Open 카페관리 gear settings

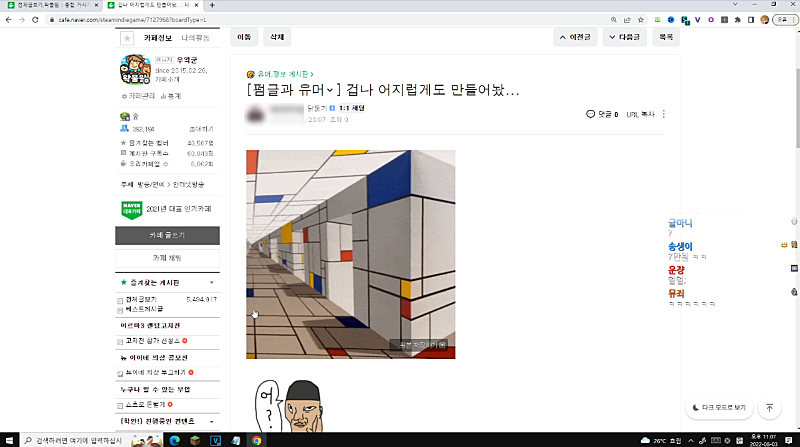pyautogui.click(x=138, y=96)
